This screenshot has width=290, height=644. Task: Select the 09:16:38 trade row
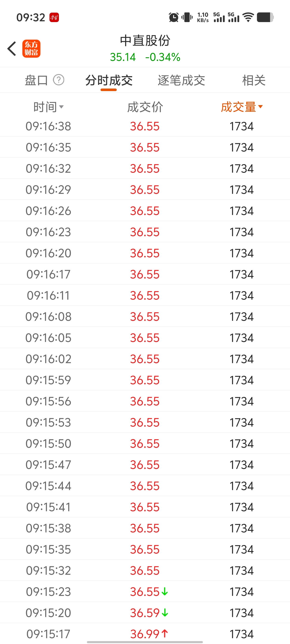click(x=145, y=126)
